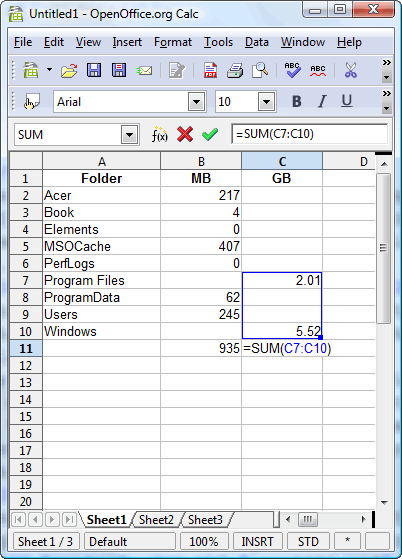
Task: Cancel formula with red X icon
Action: (185, 134)
